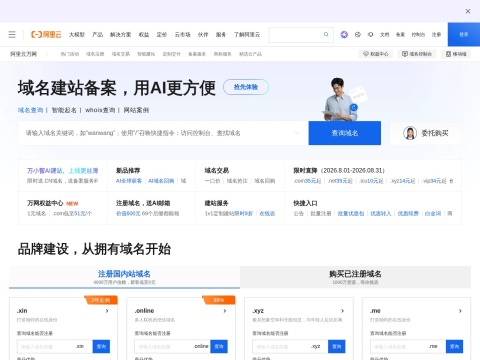Open the purple AI assistant icon

[344, 34]
